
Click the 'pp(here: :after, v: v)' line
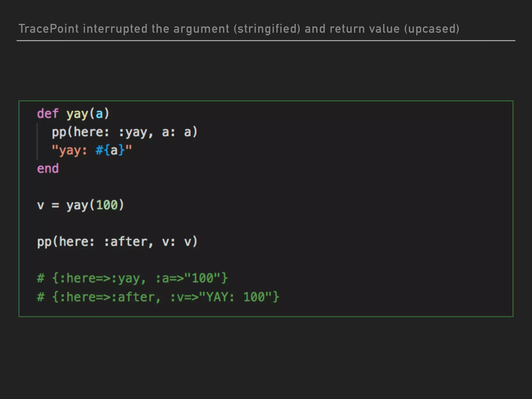(117, 242)
